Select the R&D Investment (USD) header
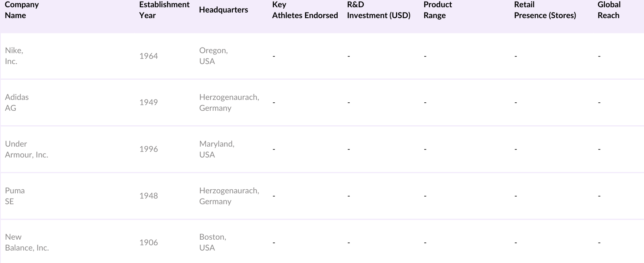The width and height of the screenshot is (644, 263). (378, 10)
